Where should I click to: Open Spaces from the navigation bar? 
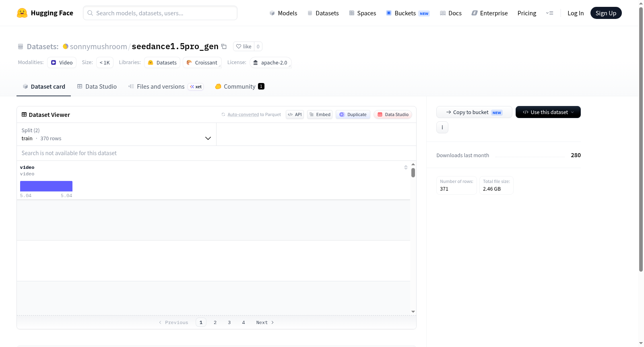(x=363, y=13)
